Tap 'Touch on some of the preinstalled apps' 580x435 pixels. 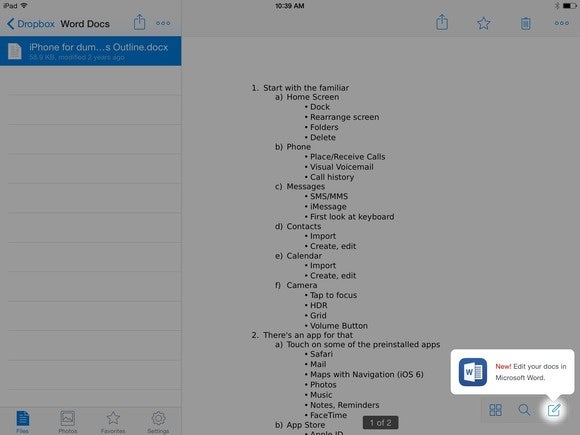tap(363, 345)
